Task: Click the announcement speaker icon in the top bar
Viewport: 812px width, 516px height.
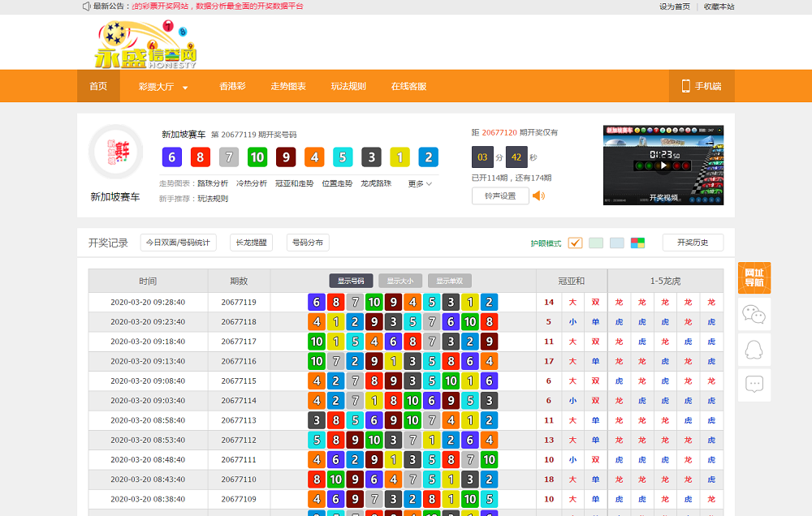Action: [86, 6]
